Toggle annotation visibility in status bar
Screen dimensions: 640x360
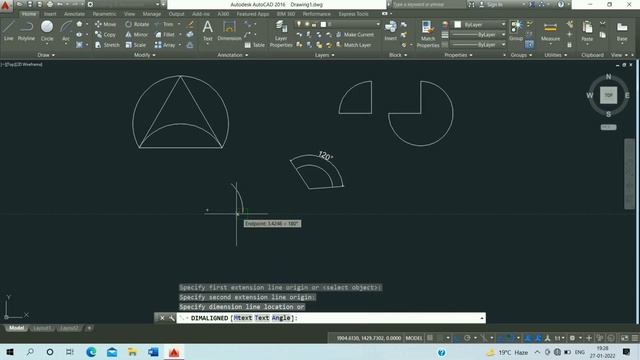pyautogui.click(x=529, y=338)
